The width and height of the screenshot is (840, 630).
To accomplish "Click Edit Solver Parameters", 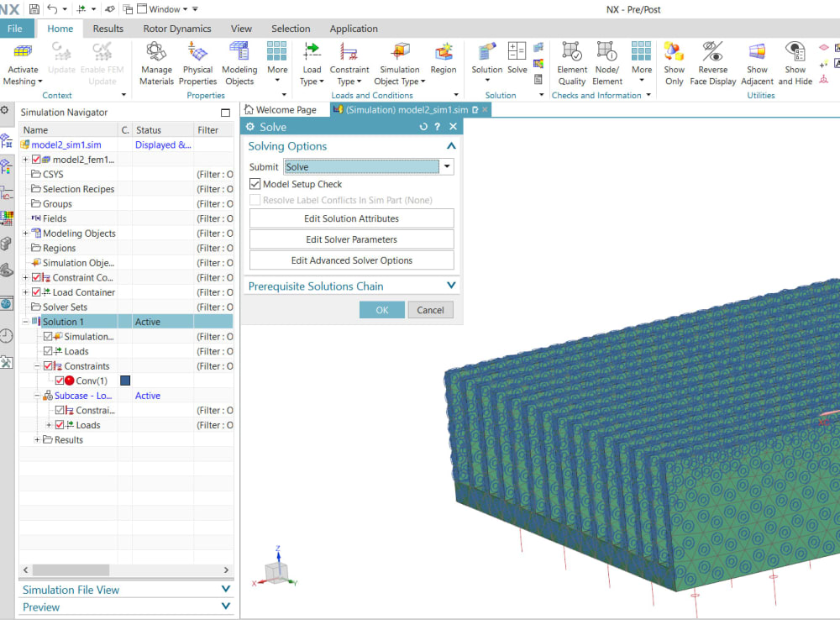I will click(351, 239).
